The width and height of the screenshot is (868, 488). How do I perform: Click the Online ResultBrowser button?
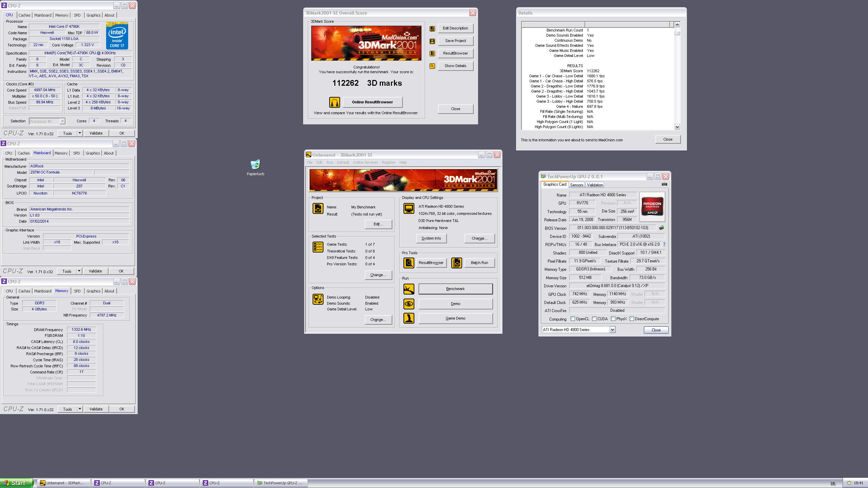point(372,102)
